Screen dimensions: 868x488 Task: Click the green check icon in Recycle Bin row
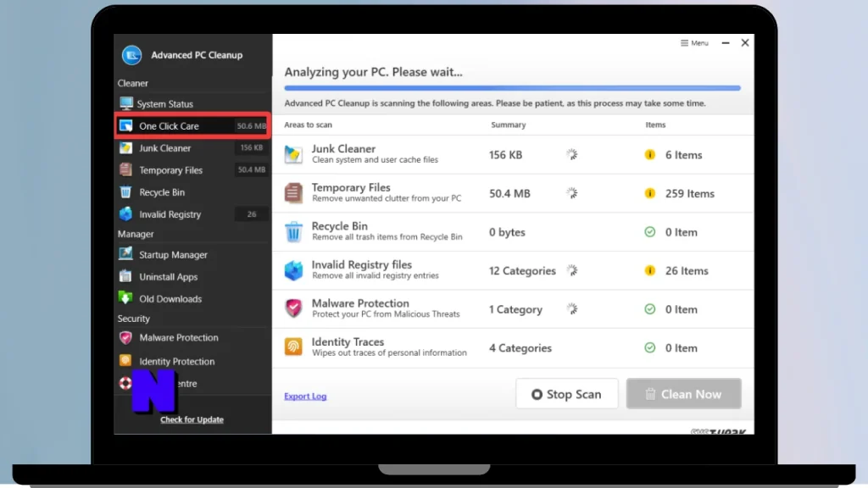point(650,232)
